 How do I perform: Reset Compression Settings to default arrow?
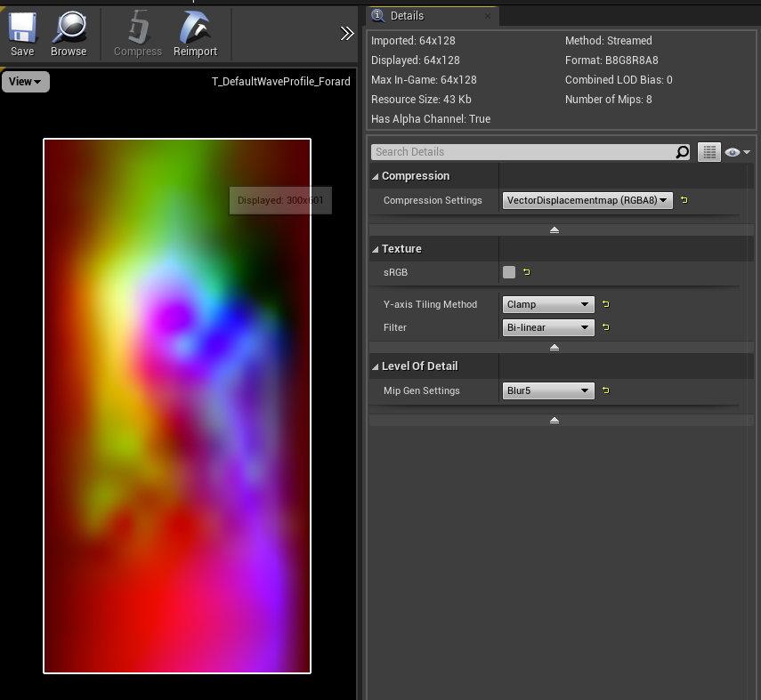coord(684,200)
